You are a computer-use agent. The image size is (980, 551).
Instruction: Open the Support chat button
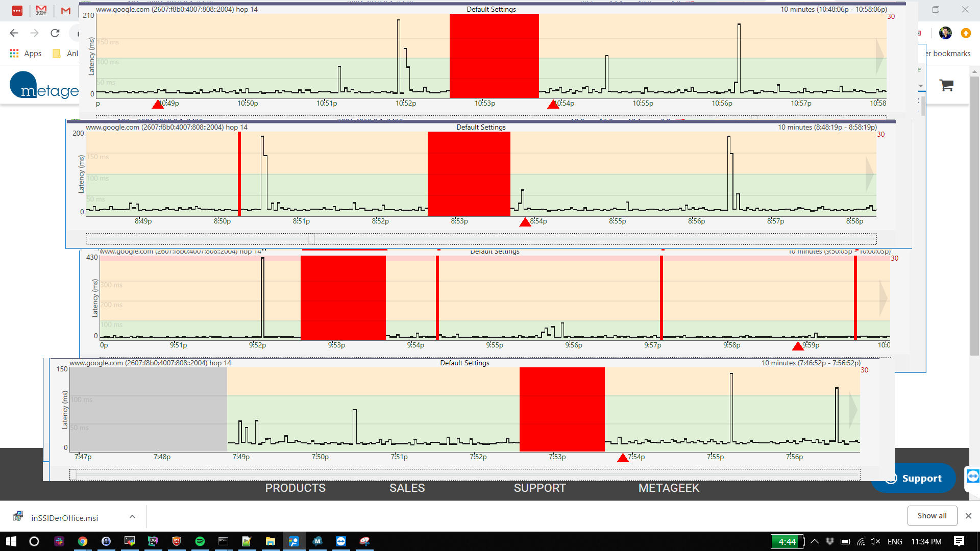[x=913, y=478]
